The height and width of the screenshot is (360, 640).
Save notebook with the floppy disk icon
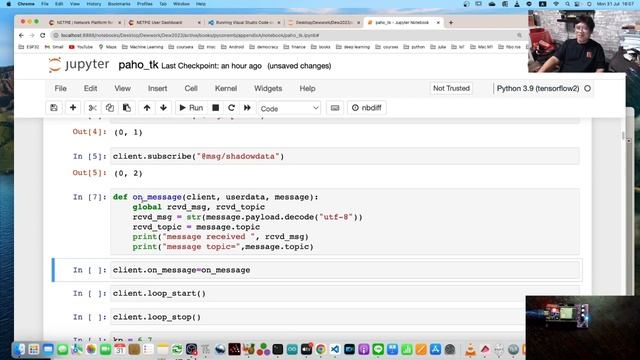tap(54, 108)
